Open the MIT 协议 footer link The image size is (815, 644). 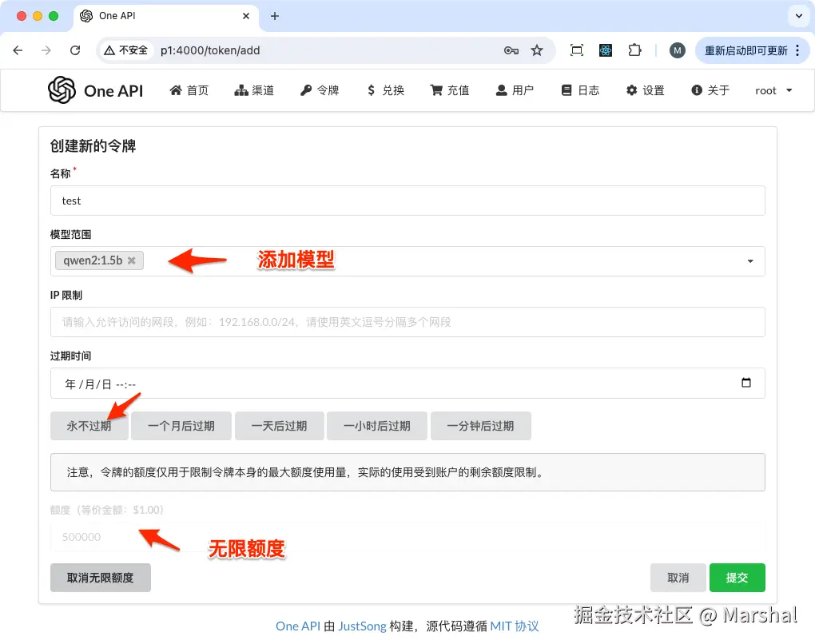click(515, 626)
